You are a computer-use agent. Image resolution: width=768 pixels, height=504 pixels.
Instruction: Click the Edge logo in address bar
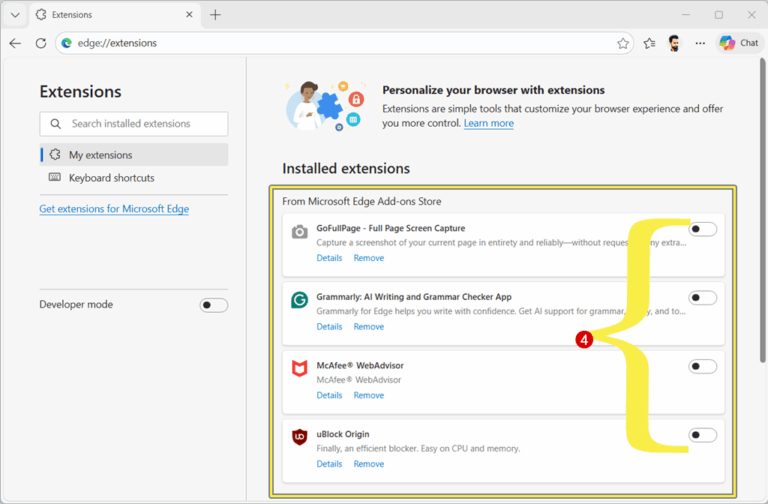click(67, 43)
